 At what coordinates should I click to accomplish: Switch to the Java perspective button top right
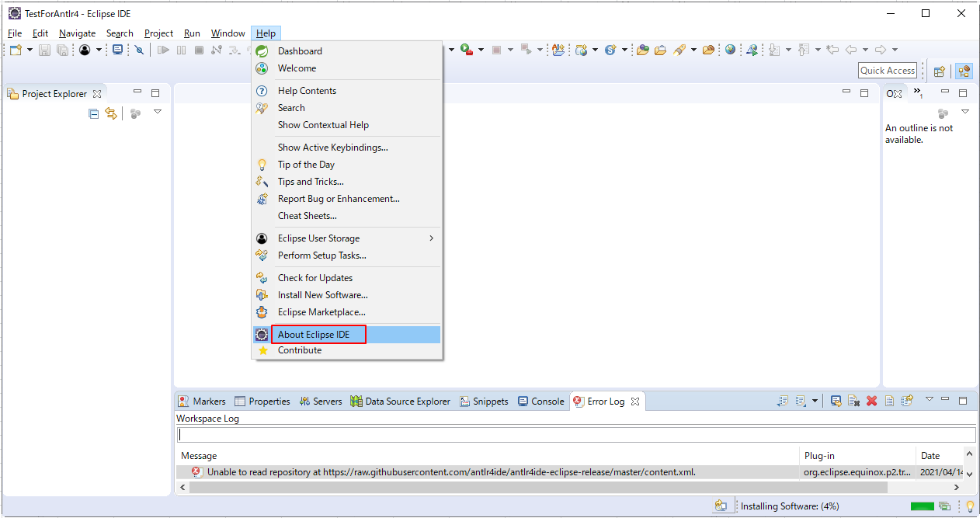964,70
